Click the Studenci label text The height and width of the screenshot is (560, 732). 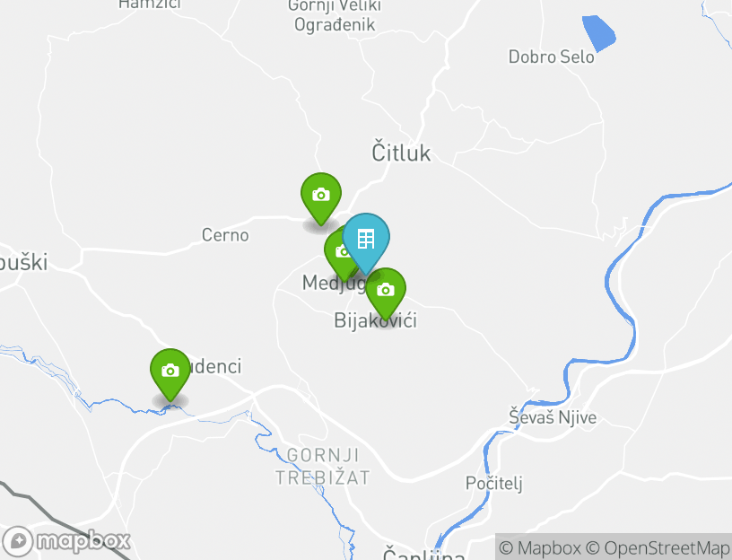pyautogui.click(x=215, y=367)
